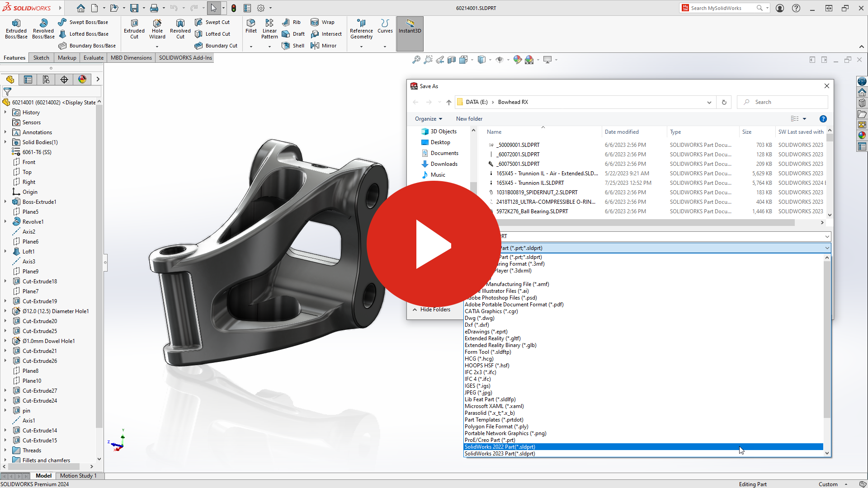The image size is (868, 488).
Task: Click the Intersect tool
Action: point(326,34)
